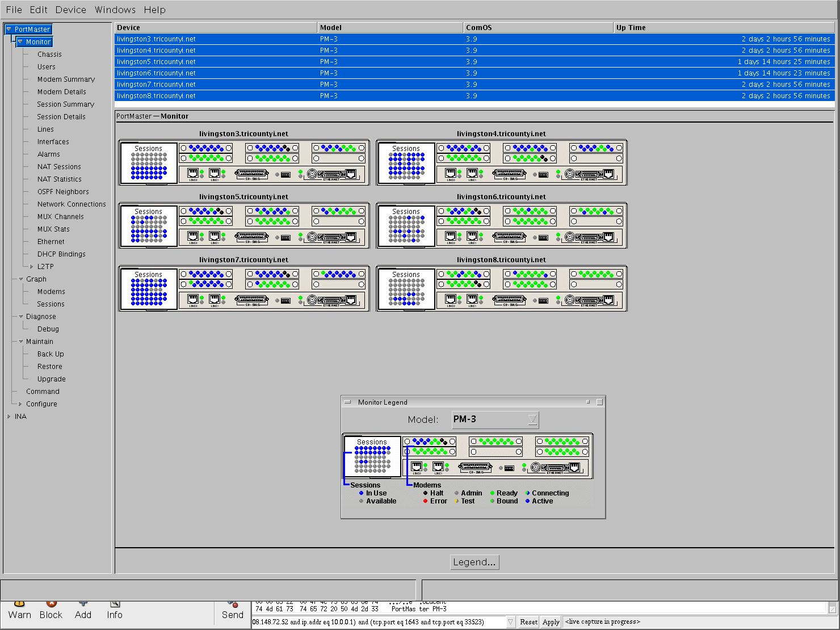Viewport: 840px width, 630px height.
Task: Select Debug under Diagnose
Action: [x=48, y=329]
